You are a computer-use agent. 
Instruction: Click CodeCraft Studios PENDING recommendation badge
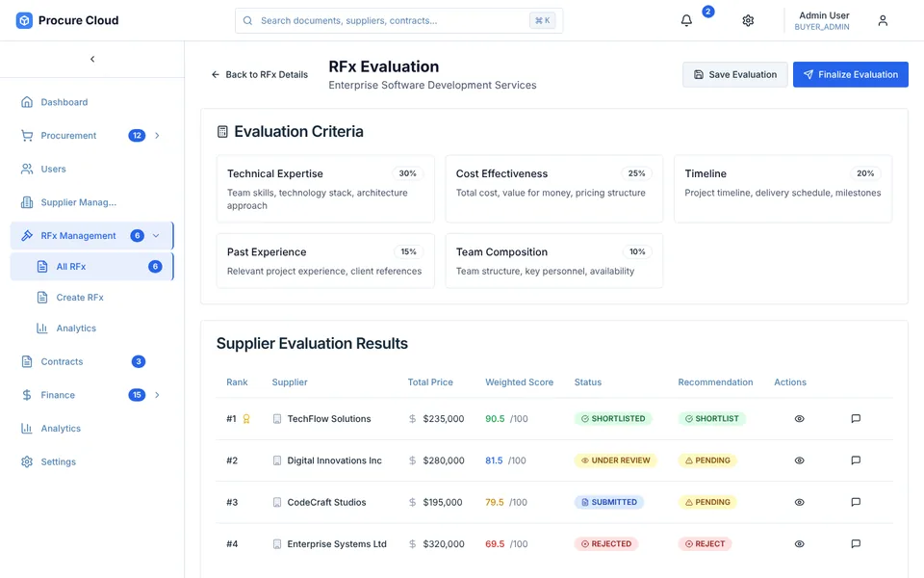click(x=707, y=503)
